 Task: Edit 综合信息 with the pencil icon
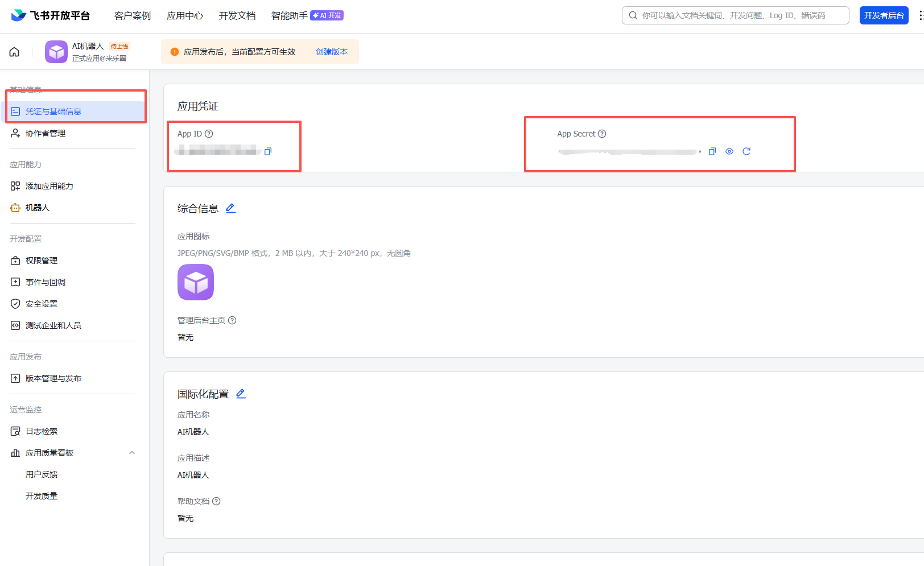point(230,208)
